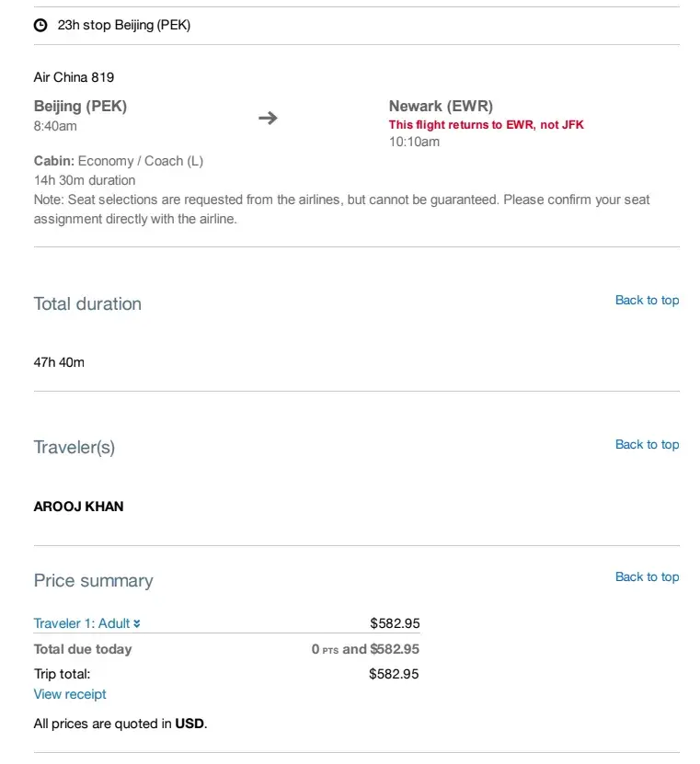Image resolution: width=700 pixels, height=764 pixels.
Task: Click the 23h stop Beijing (PEK) text
Action: coord(124,26)
